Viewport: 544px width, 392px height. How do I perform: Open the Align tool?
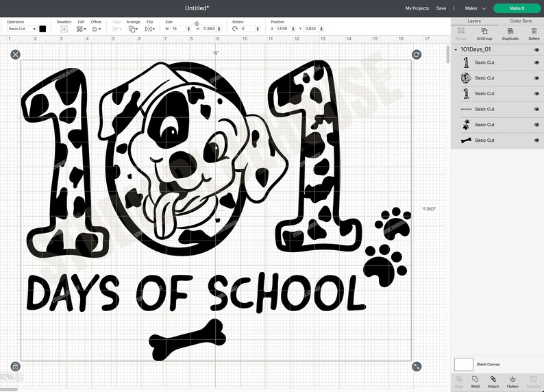[x=116, y=29]
